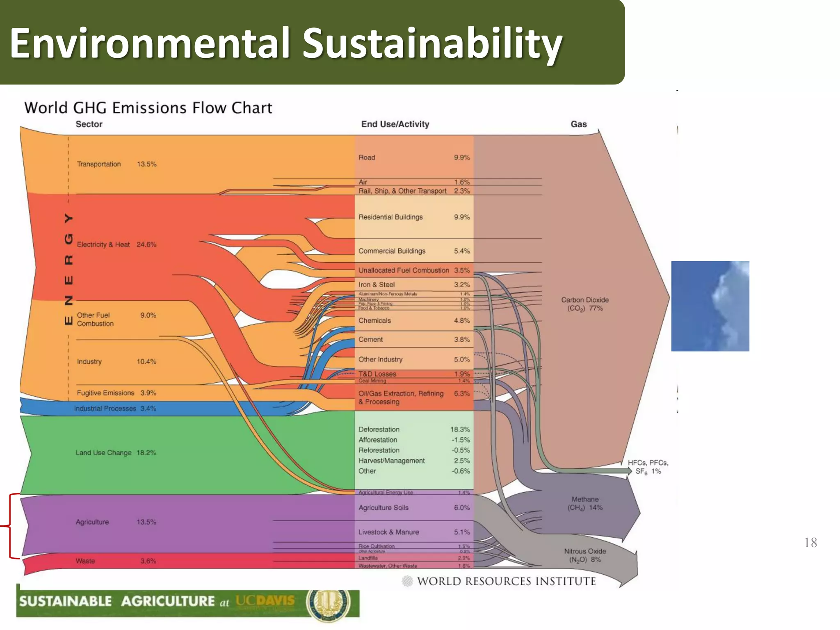Click the World GHG Emissions Flow Chart heading
This screenshot has width=840, height=630.
148,108
